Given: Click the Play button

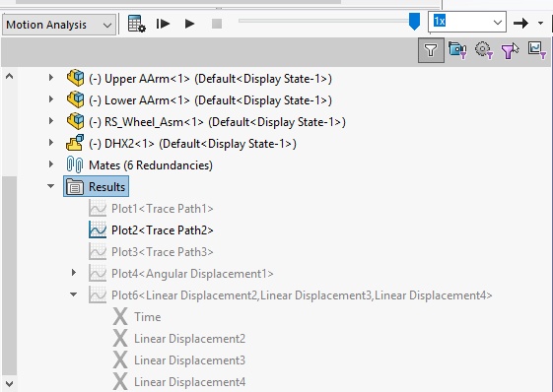Looking at the screenshot, I should (189, 24).
